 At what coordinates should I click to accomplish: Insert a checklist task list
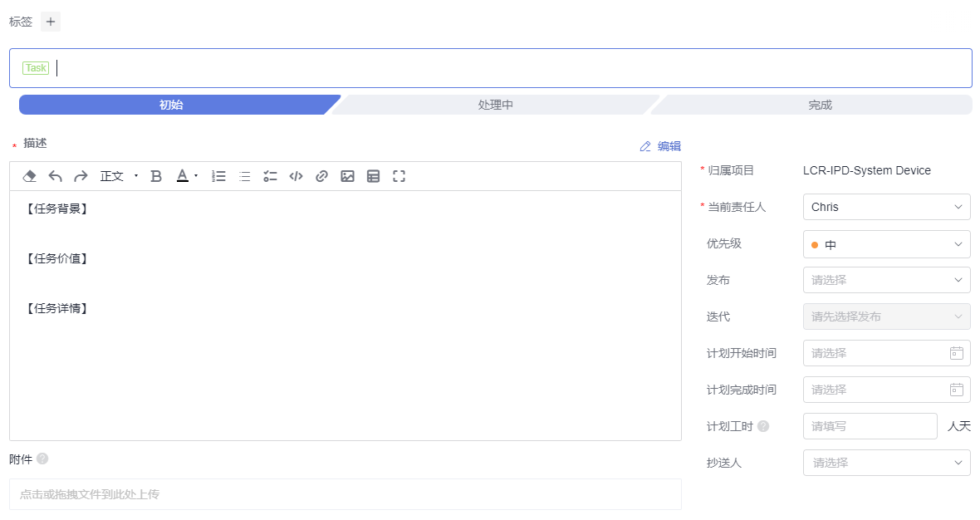tap(270, 176)
